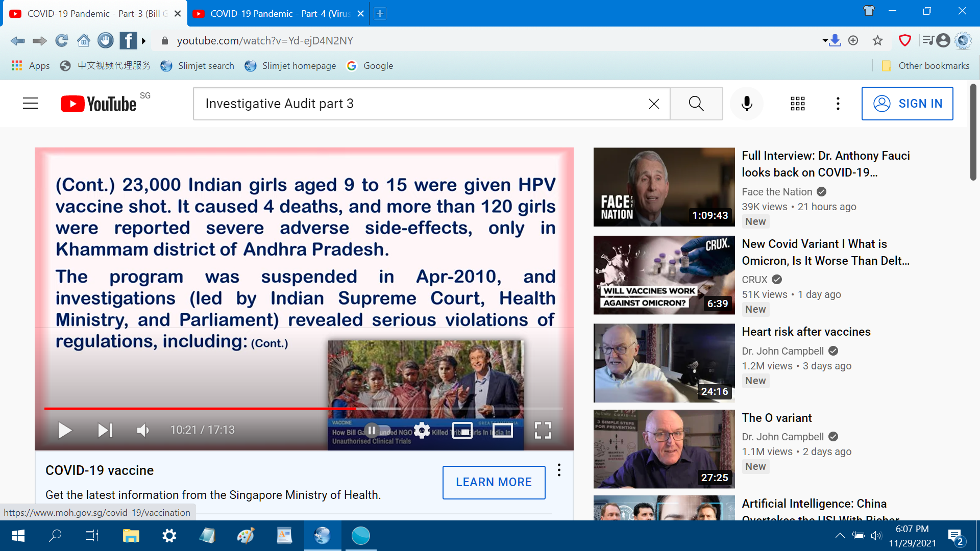Close the Part-3 browser tab
980x551 pixels.
click(x=178, y=14)
